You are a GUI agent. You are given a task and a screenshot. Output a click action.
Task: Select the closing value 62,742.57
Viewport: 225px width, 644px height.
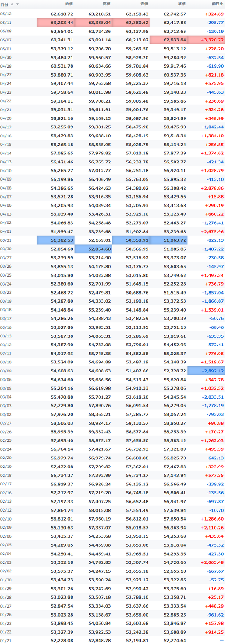pyautogui.click(x=175, y=14)
